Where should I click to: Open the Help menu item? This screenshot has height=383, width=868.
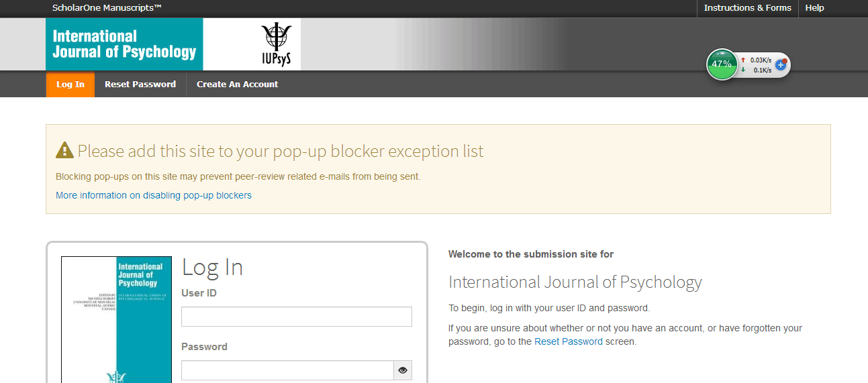(x=814, y=8)
